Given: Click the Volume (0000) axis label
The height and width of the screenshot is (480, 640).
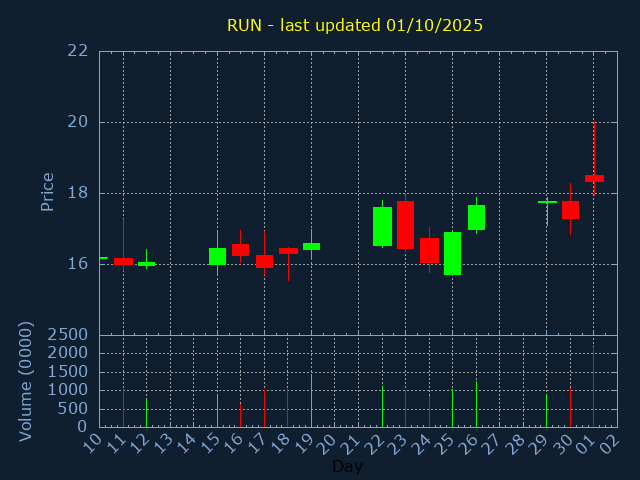Looking at the screenshot, I should click(25, 382).
